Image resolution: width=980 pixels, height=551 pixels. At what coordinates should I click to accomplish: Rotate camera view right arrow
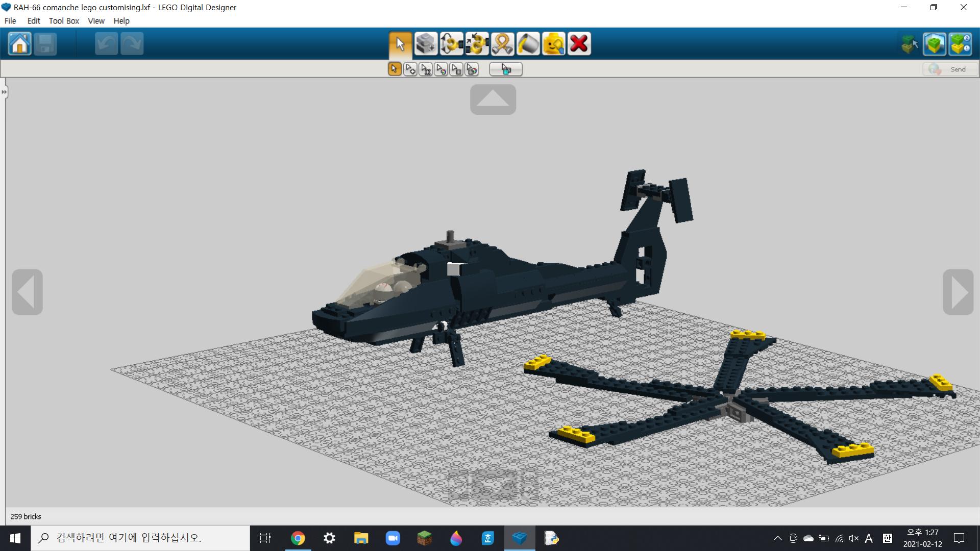coord(958,292)
